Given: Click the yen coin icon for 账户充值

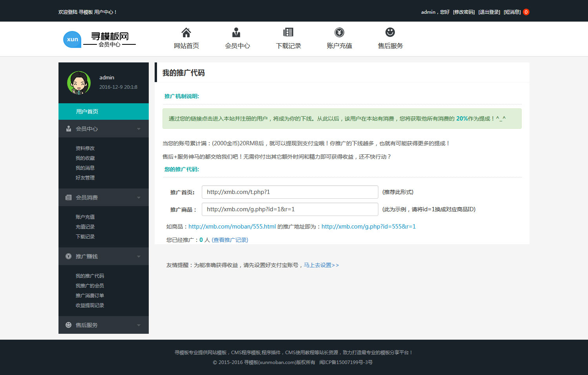Looking at the screenshot, I should coord(339,33).
